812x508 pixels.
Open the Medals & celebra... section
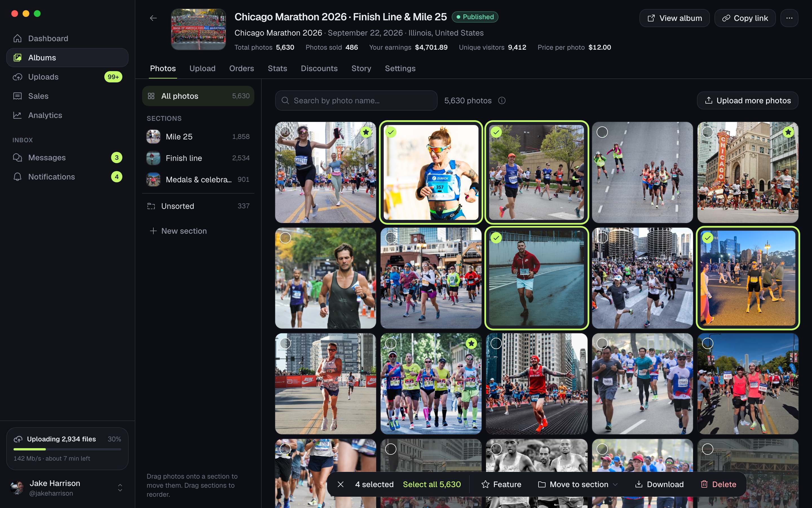point(198,179)
